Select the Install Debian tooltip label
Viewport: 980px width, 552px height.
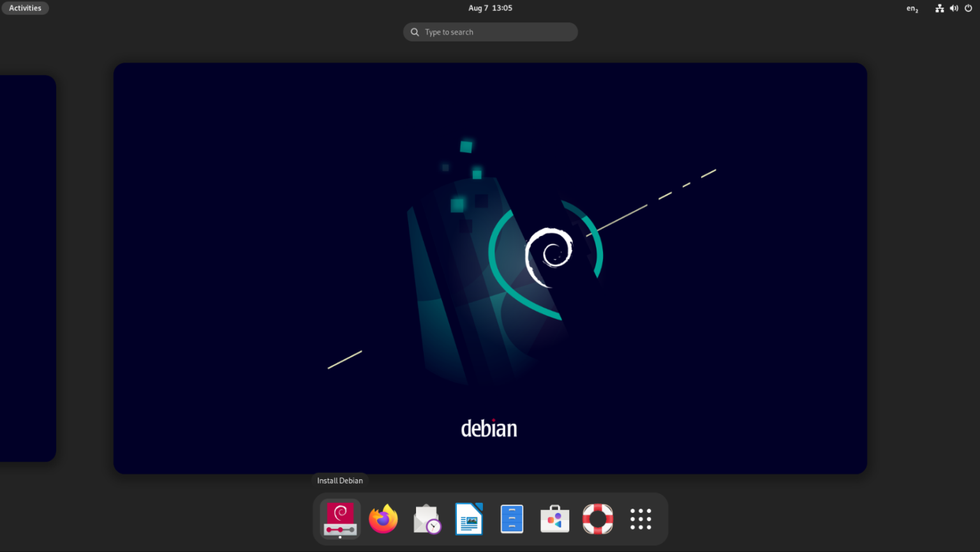pos(339,481)
